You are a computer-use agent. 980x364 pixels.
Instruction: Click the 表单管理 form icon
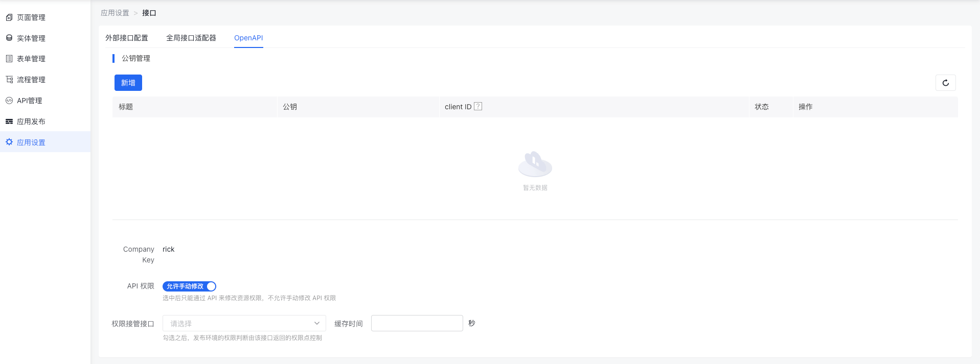[x=9, y=59]
